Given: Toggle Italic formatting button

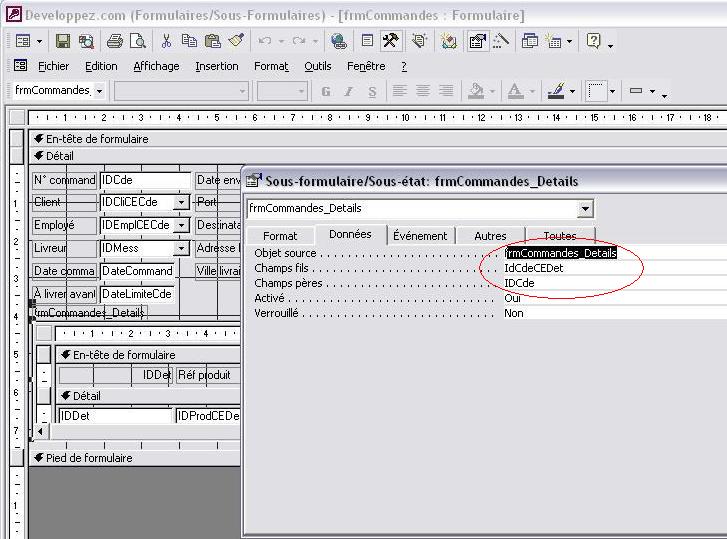Looking at the screenshot, I should coord(349,91).
